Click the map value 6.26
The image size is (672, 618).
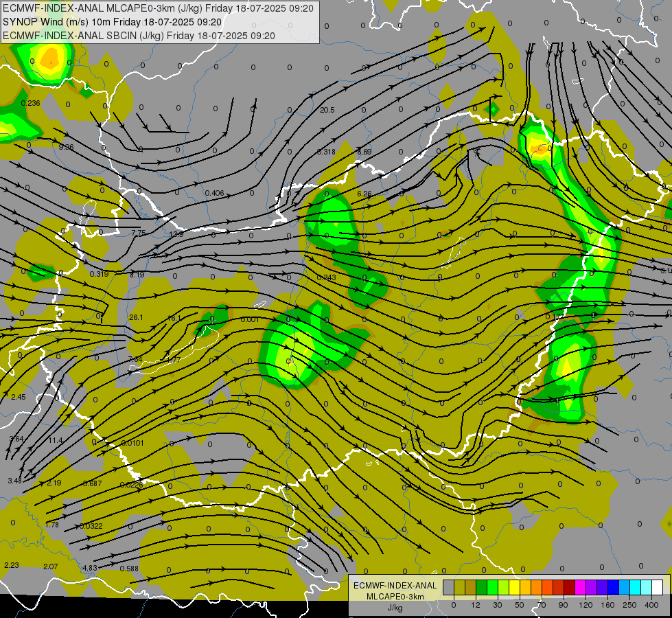tap(364, 194)
